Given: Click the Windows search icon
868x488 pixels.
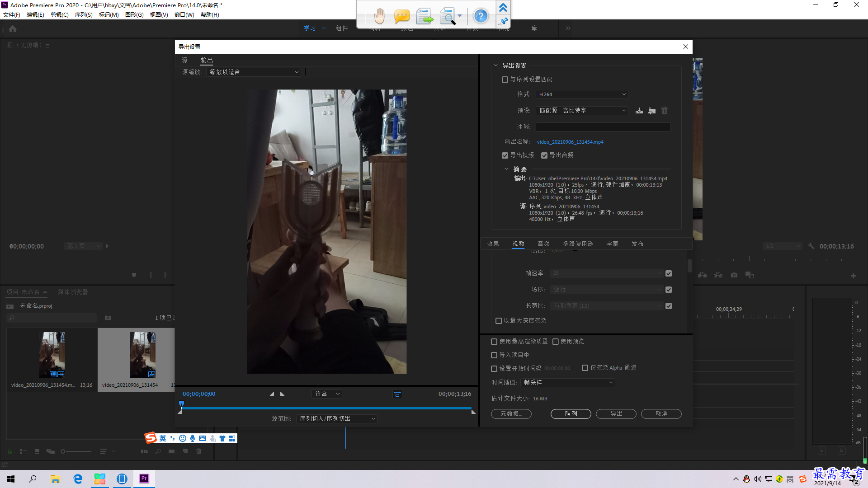Looking at the screenshot, I should [33, 479].
